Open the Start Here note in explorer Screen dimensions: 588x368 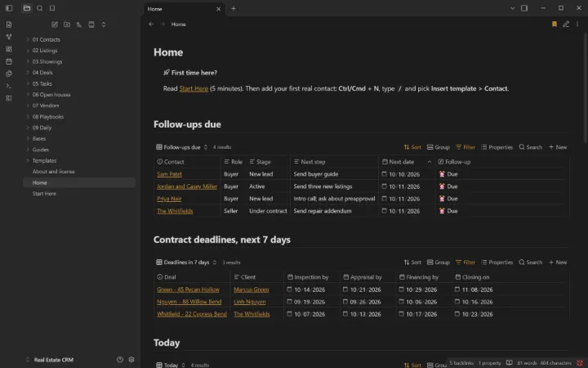[x=44, y=193]
